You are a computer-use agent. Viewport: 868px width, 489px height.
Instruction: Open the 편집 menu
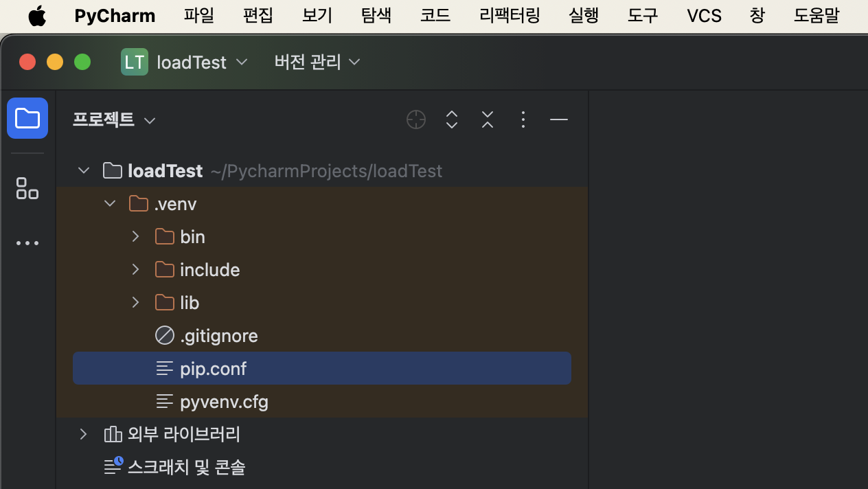coord(258,15)
